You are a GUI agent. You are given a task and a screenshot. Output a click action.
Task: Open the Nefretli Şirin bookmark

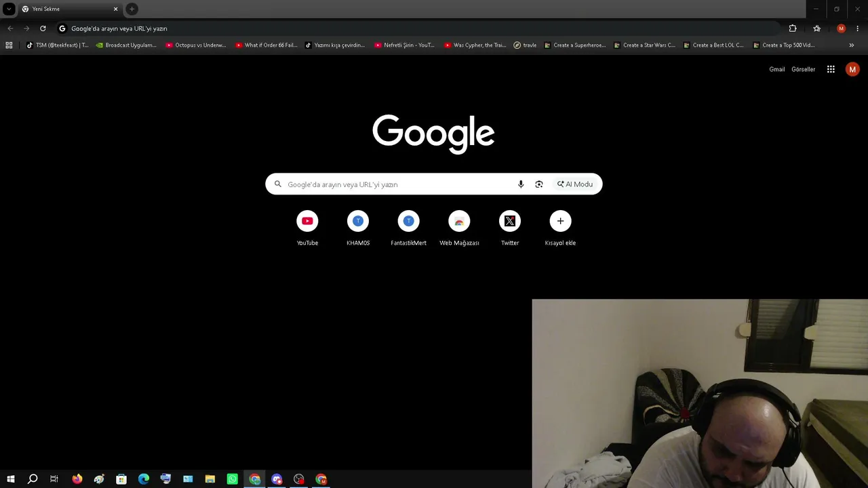coord(405,45)
